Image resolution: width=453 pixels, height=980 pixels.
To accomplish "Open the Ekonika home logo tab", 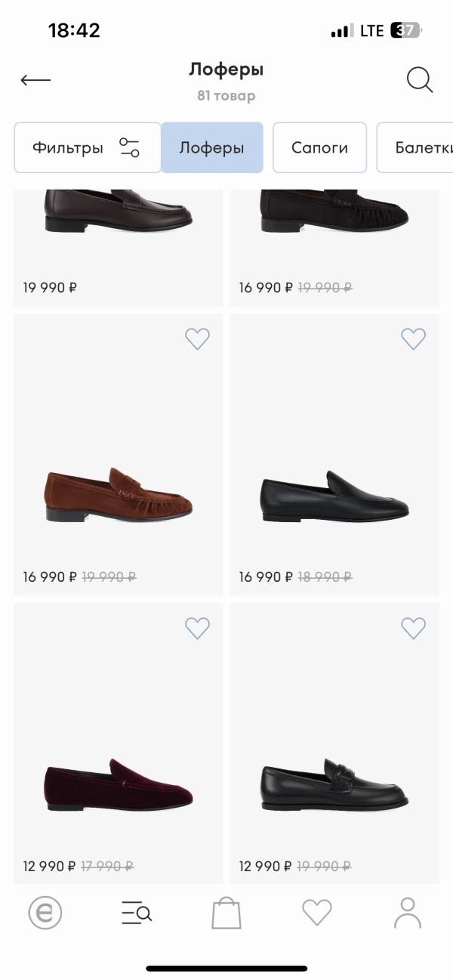I will (45, 914).
